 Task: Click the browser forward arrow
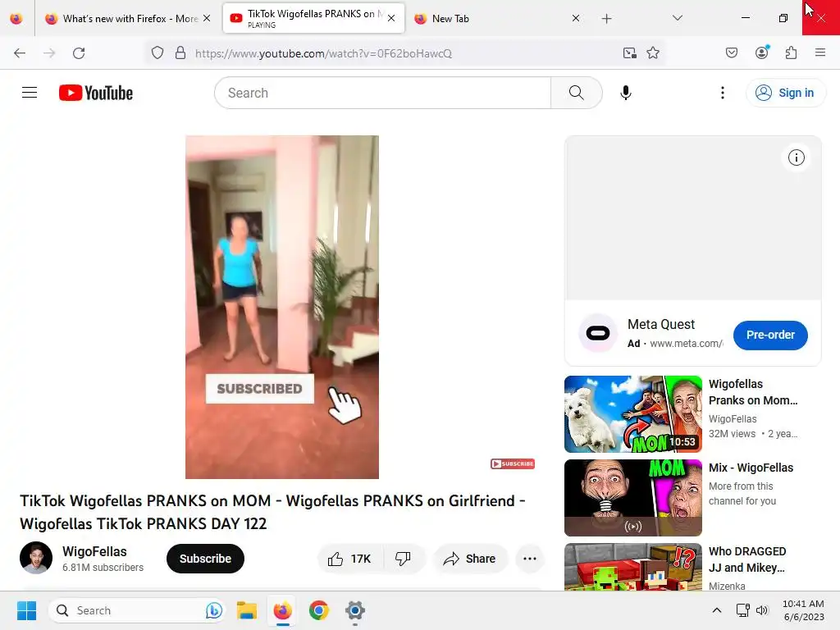49,53
